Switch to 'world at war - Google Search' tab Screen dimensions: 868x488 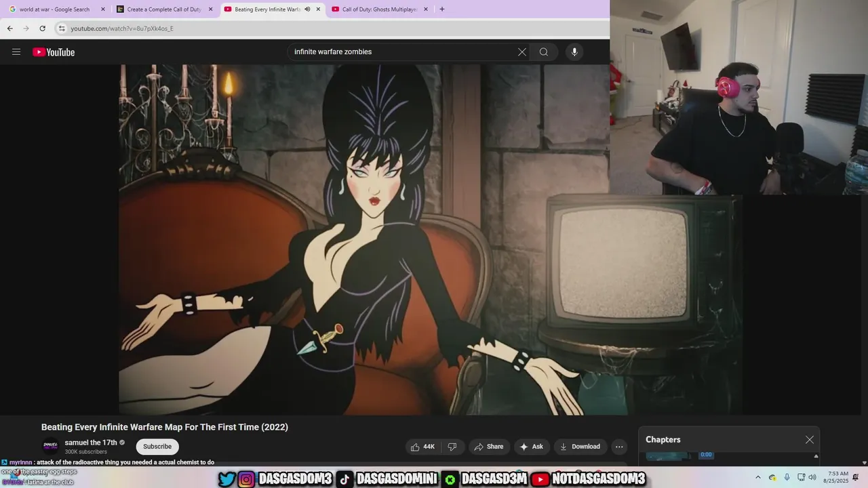pyautogui.click(x=54, y=9)
